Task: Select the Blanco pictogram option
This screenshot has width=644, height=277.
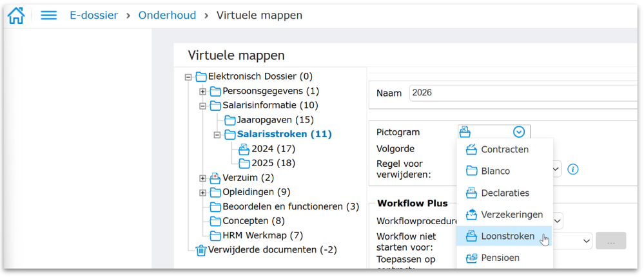Action: click(495, 171)
